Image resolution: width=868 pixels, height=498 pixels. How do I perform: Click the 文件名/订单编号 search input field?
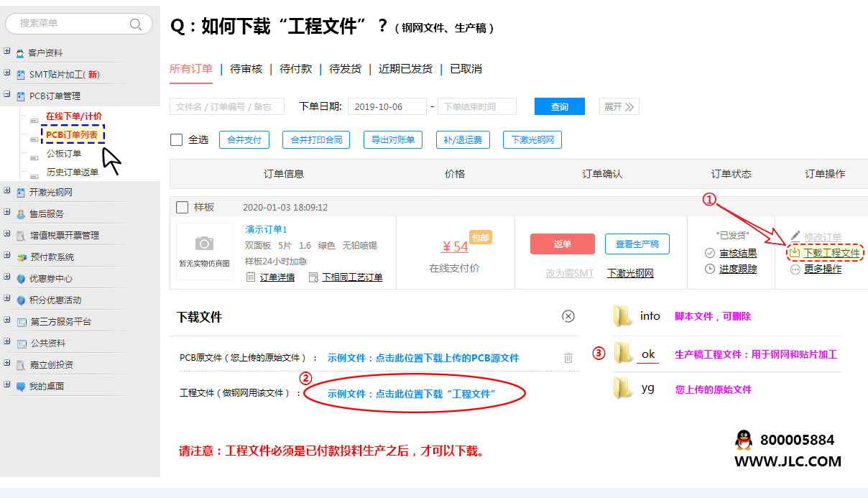point(227,107)
